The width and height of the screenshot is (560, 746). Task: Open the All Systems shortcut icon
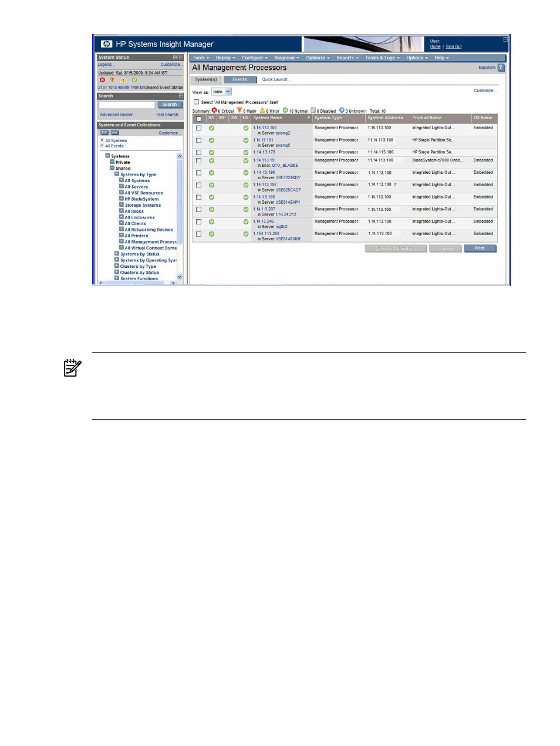point(102,140)
